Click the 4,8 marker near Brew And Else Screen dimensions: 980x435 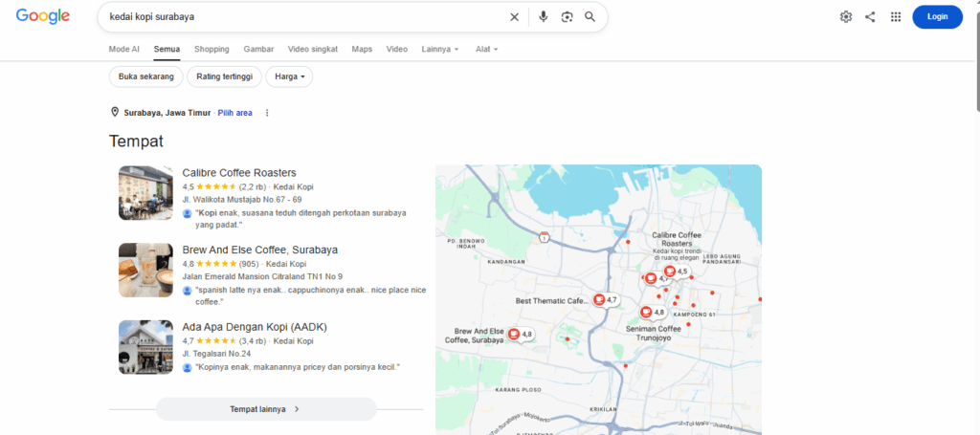click(520, 334)
